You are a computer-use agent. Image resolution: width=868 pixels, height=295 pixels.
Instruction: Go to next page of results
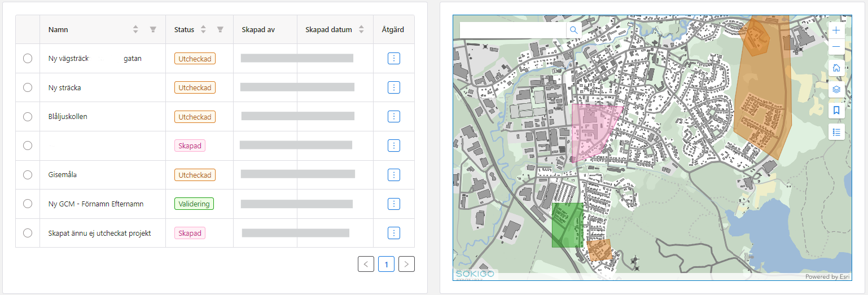pos(406,264)
